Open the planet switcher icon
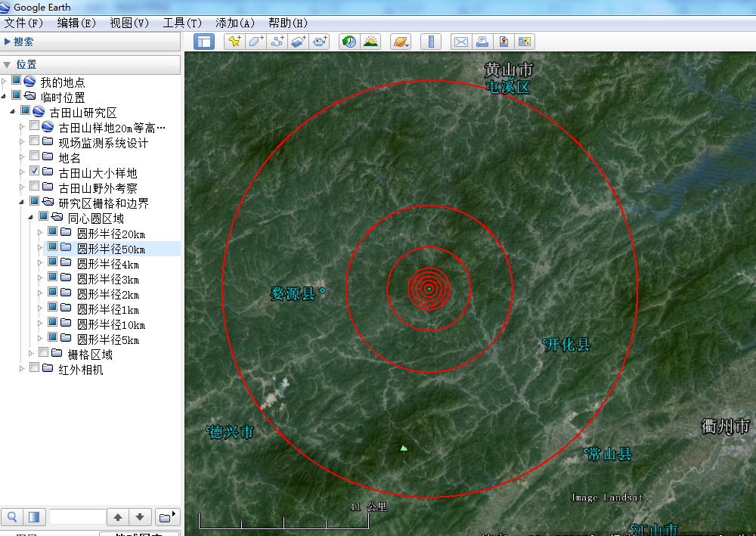The image size is (756, 536). (x=401, y=42)
